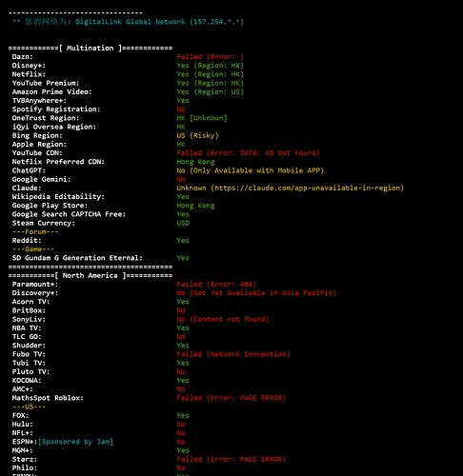The image size is (463, 476).
Task: Select the FOX: label
Action: (20, 415)
